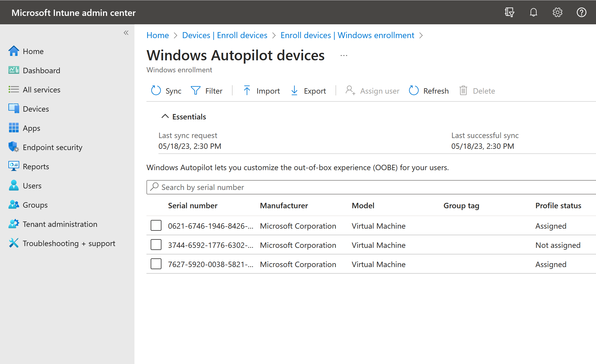Viewport: 596px width, 364px height.
Task: Check the checkbox for device 7627-5920-0038-5821
Action: pos(156,264)
